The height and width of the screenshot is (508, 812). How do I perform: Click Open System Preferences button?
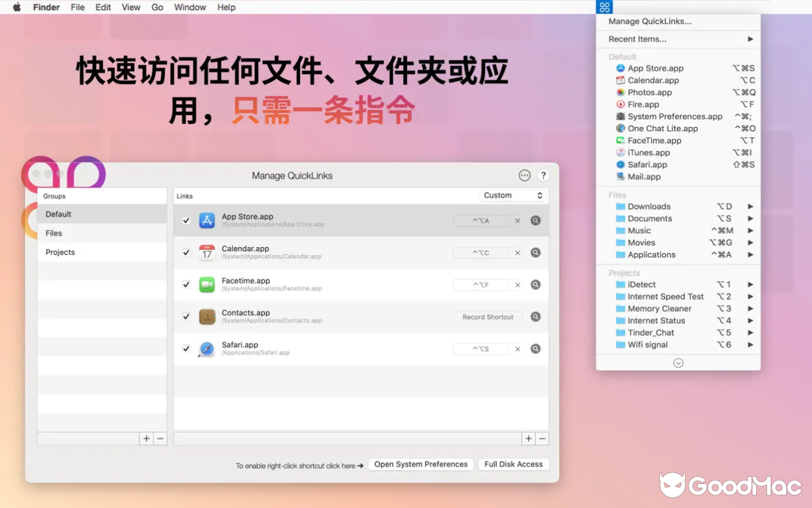point(421,464)
